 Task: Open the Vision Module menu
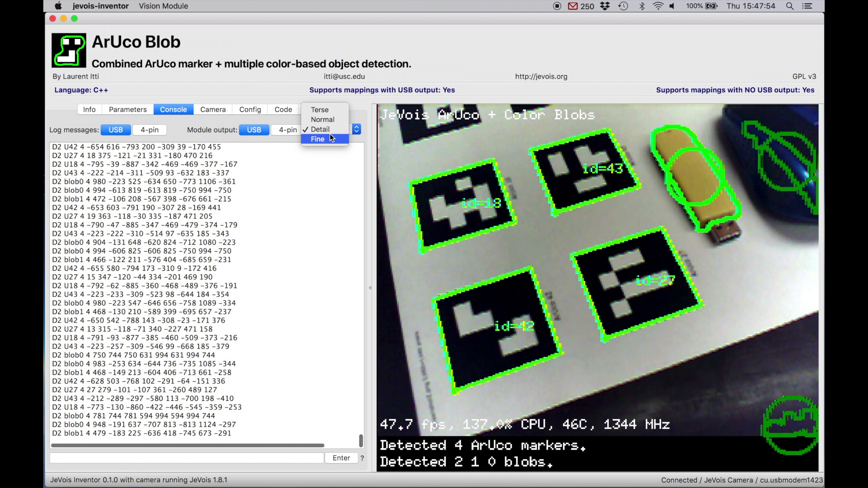tap(164, 6)
